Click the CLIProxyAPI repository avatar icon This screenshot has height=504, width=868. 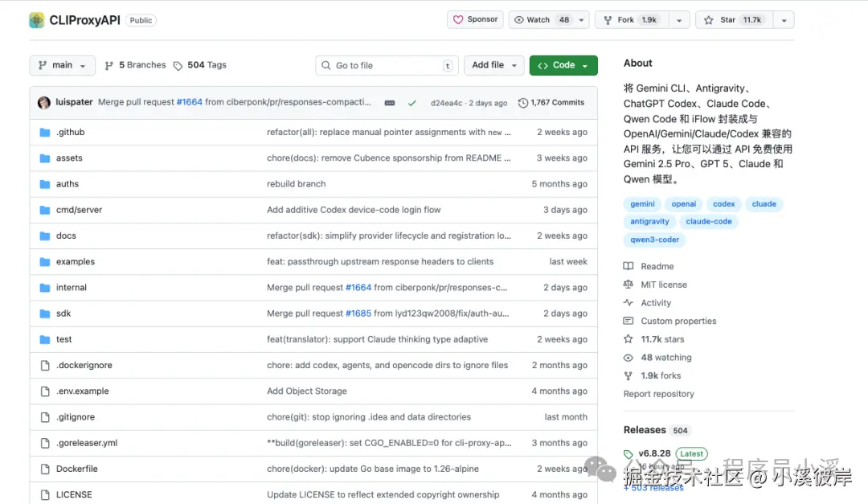click(x=36, y=20)
